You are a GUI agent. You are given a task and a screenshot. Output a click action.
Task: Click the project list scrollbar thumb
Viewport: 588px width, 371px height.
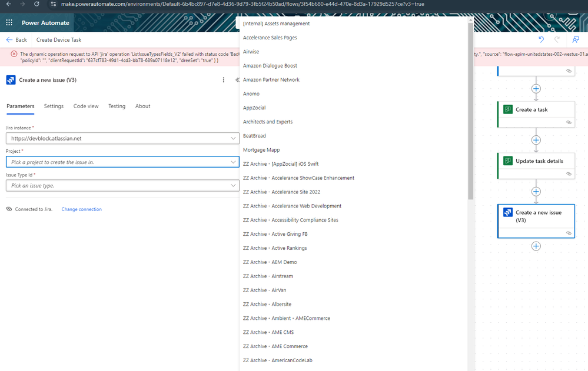click(470, 111)
